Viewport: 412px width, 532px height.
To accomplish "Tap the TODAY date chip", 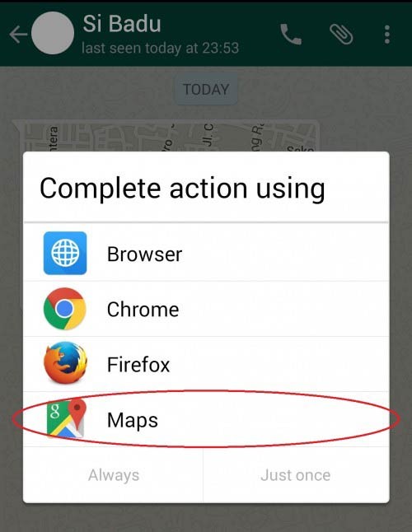I will point(206,90).
